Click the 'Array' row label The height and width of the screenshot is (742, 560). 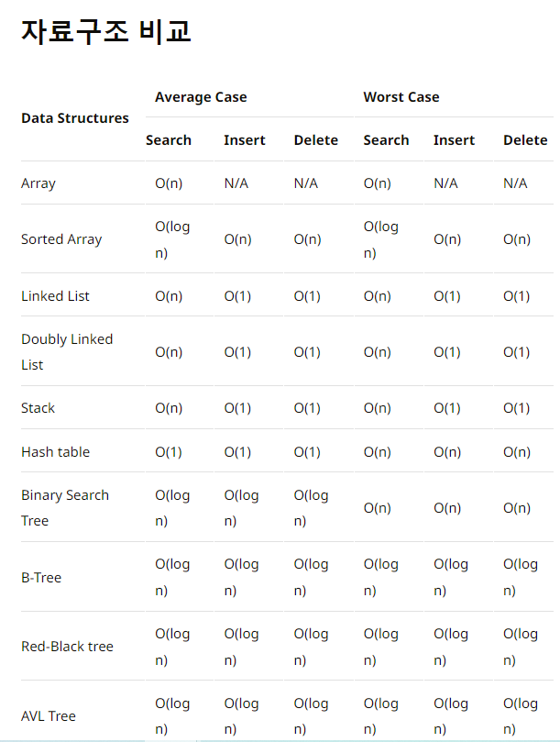click(38, 183)
